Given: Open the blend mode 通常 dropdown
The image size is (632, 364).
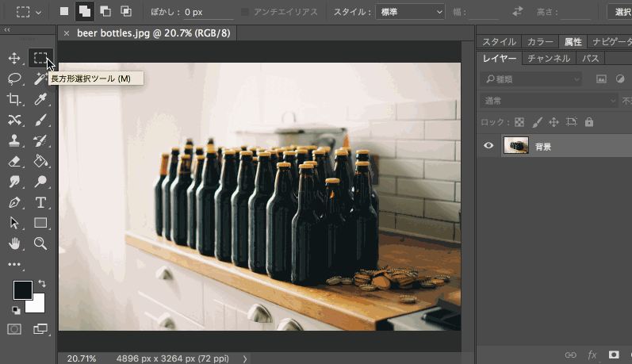Looking at the screenshot, I should [549, 101].
